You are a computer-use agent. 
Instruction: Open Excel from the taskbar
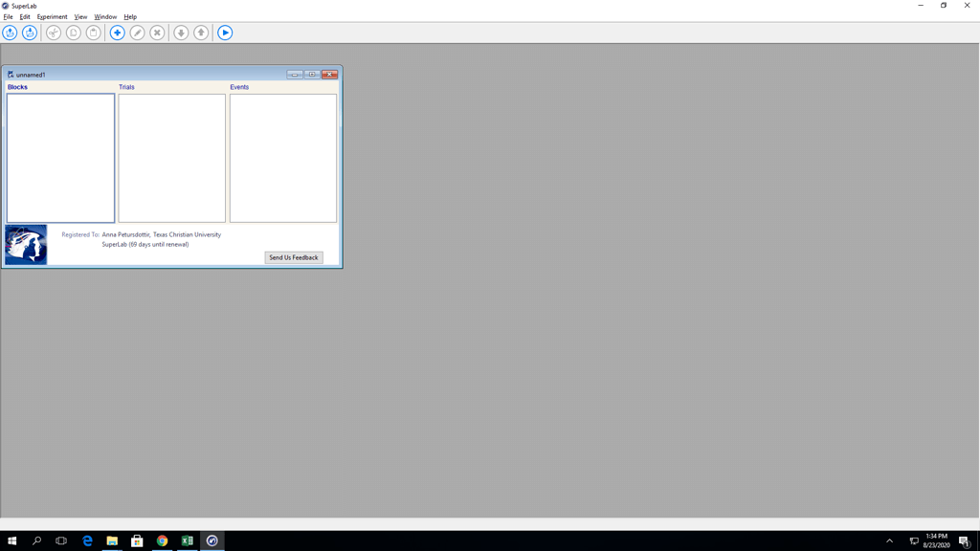click(187, 540)
